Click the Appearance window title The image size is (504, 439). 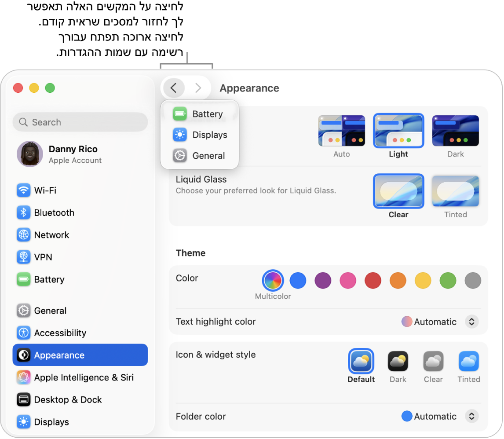(x=249, y=88)
